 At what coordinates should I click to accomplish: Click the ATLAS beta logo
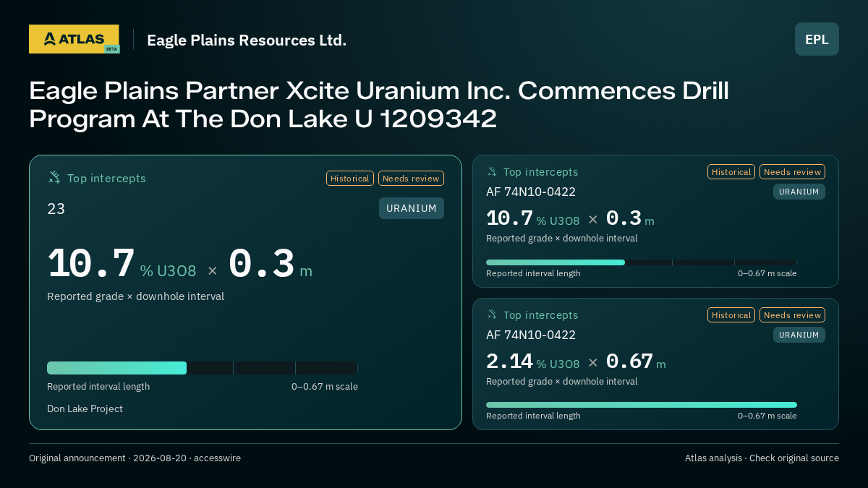pyautogui.click(x=74, y=39)
